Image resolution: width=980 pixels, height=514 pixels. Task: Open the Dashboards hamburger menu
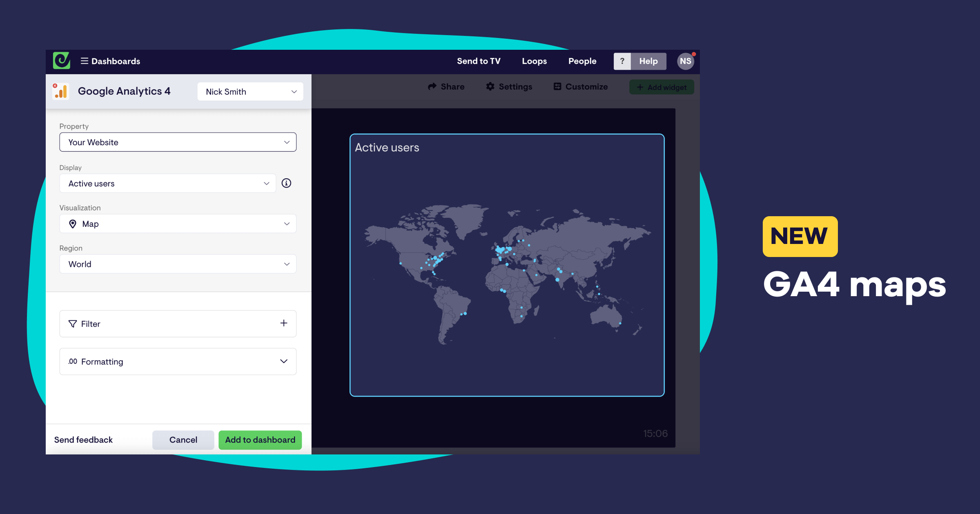click(85, 61)
